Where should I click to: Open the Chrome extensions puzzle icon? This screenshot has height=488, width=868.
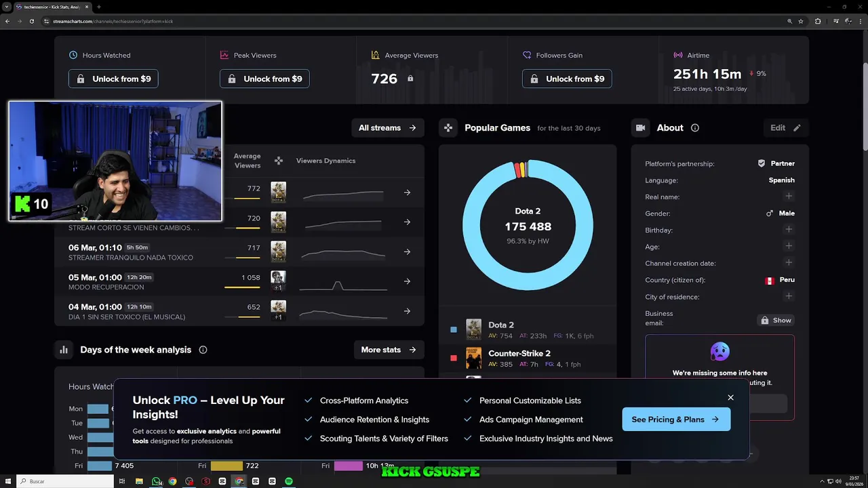pos(818,21)
